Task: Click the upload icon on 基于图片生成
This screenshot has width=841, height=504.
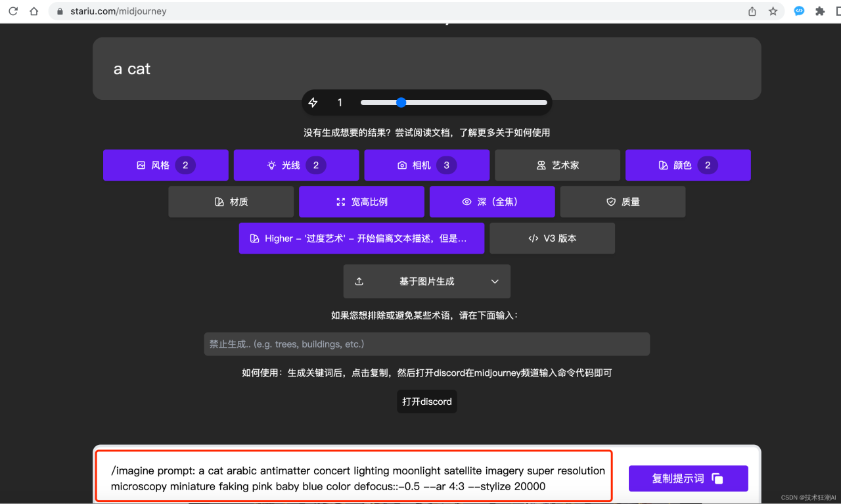Action: click(359, 281)
